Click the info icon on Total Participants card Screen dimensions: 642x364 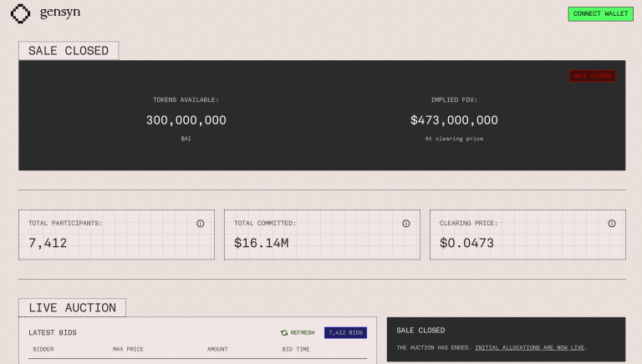pos(200,224)
